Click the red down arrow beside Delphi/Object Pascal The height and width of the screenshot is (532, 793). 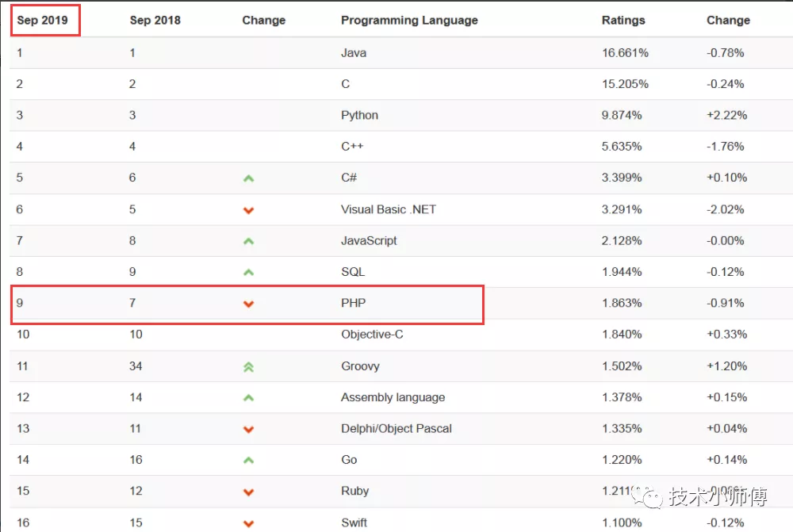pos(248,429)
